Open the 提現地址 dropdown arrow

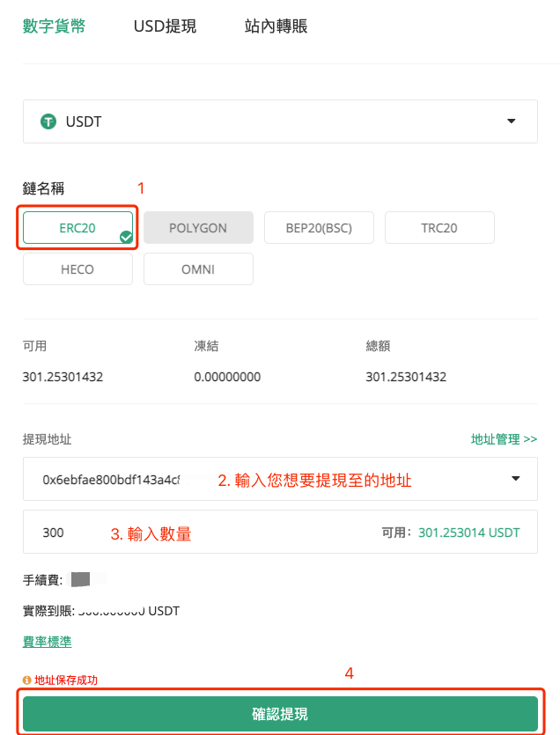coord(515,479)
